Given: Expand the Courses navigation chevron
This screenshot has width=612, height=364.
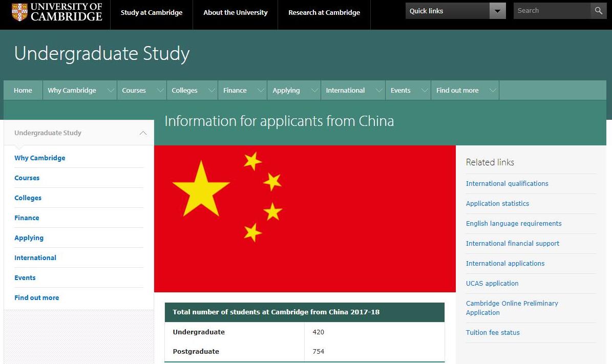Looking at the screenshot, I should (x=160, y=91).
